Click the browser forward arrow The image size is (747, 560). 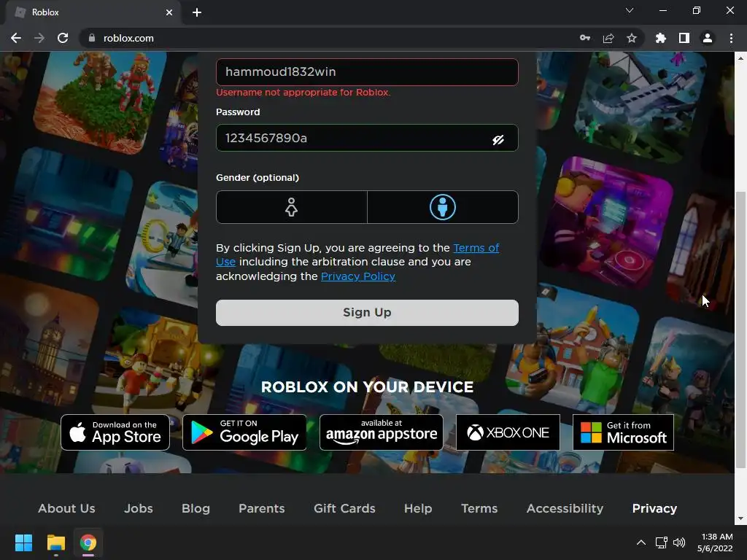pos(39,38)
